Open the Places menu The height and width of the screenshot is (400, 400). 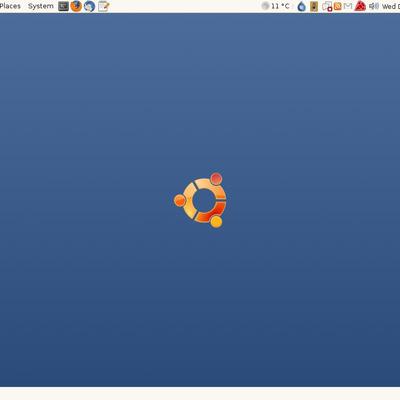click(10, 6)
